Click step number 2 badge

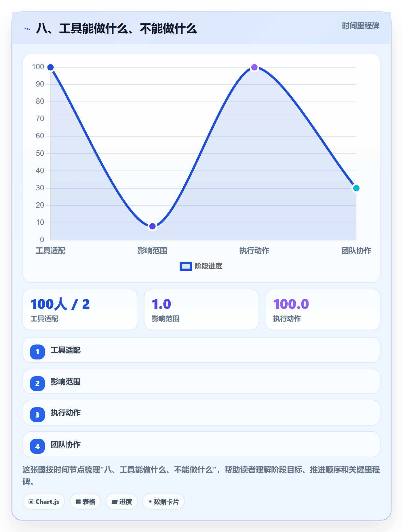pos(37,383)
